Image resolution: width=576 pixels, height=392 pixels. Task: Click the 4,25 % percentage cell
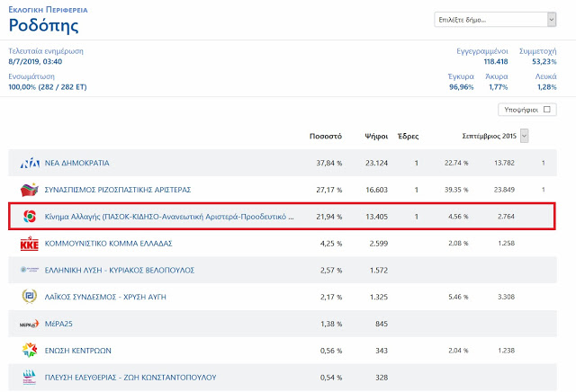click(x=331, y=244)
